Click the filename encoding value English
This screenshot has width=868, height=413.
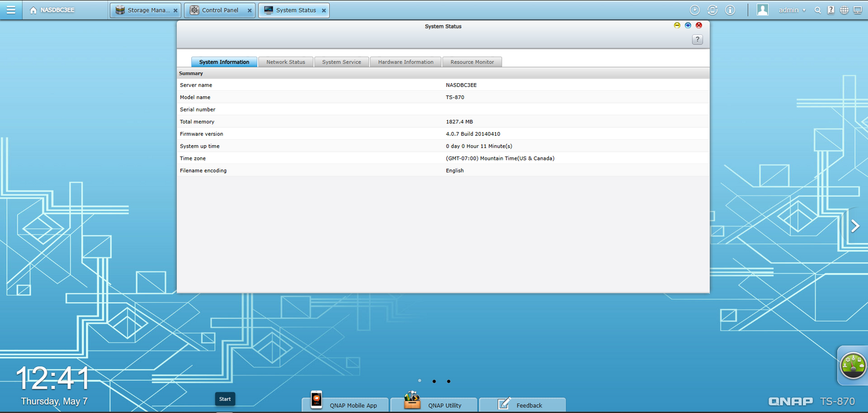click(454, 171)
